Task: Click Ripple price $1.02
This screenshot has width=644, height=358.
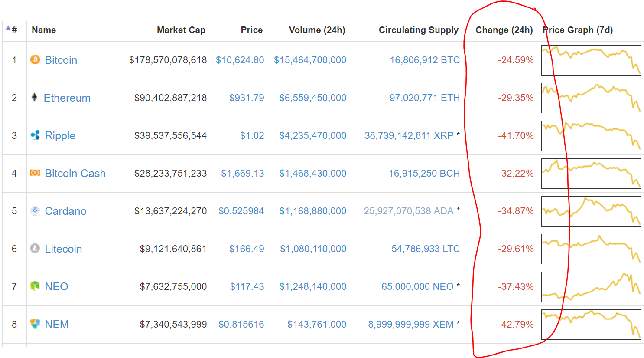Action: (x=252, y=136)
